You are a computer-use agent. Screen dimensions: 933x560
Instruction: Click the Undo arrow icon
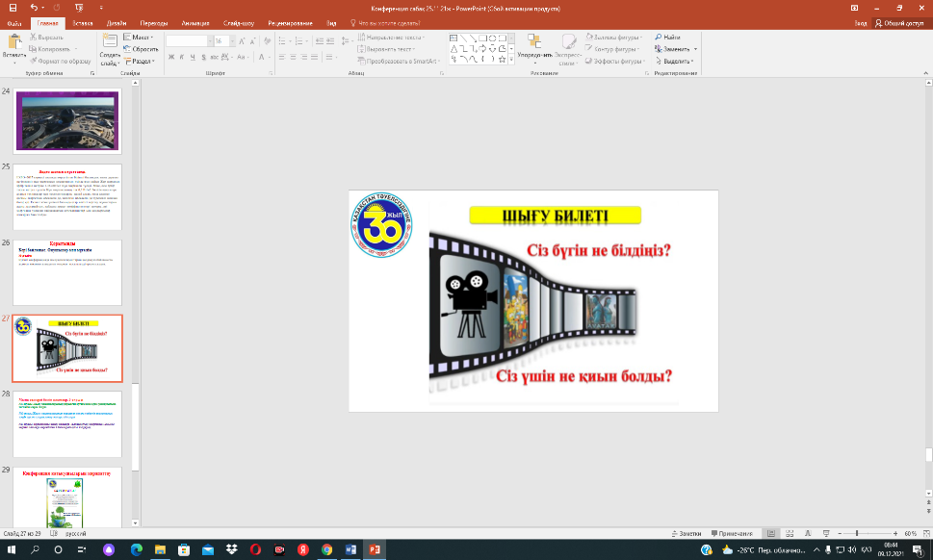click(x=33, y=7)
